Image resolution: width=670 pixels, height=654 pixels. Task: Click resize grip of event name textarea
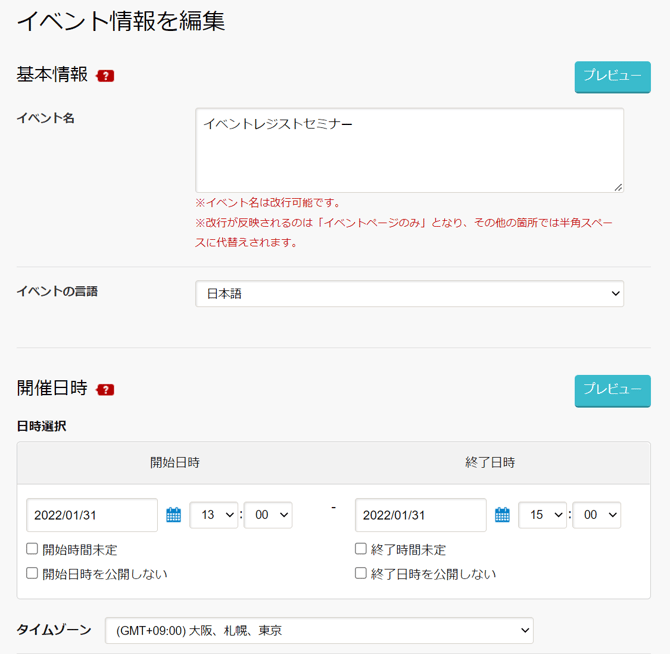(x=618, y=187)
